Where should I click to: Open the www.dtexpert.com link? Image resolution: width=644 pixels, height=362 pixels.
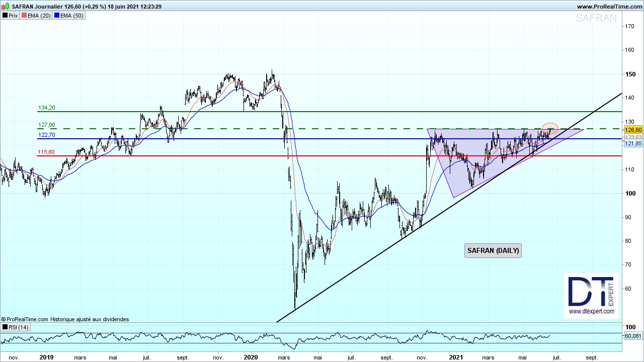[591, 312]
